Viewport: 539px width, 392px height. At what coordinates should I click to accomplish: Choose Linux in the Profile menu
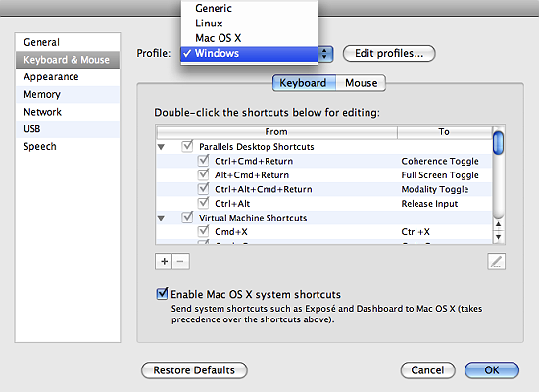point(249,24)
